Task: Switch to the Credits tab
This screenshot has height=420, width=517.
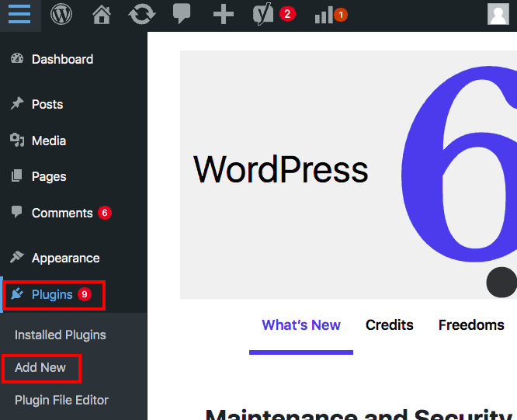Action: click(390, 325)
